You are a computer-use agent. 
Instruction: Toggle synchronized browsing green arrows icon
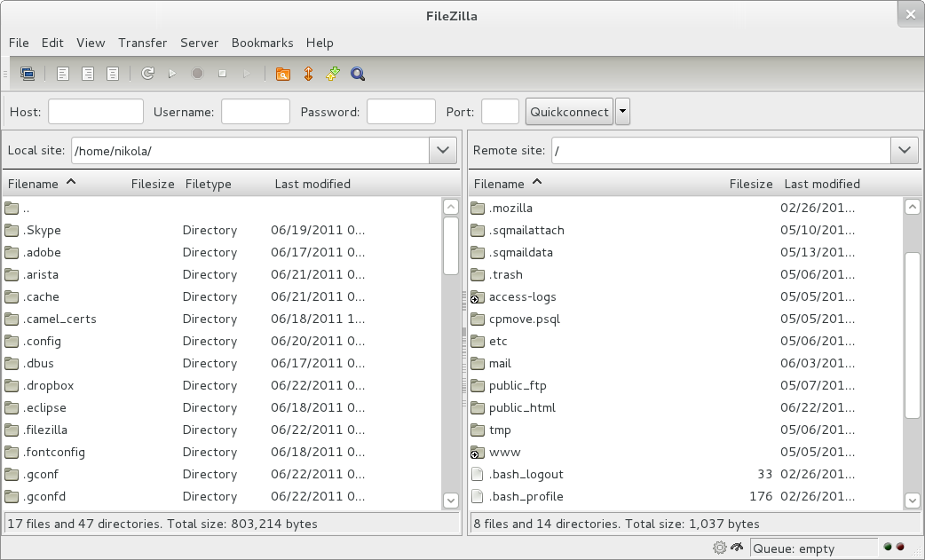point(333,74)
